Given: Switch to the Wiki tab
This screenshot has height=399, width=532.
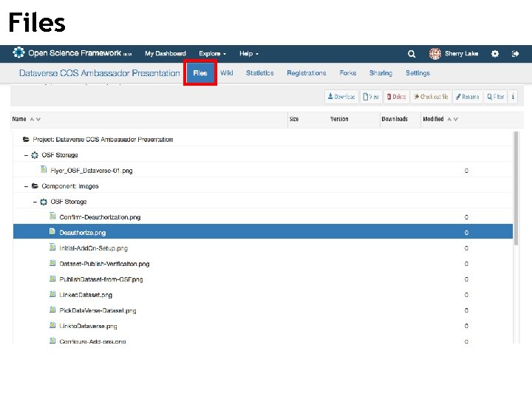Looking at the screenshot, I should point(227,73).
